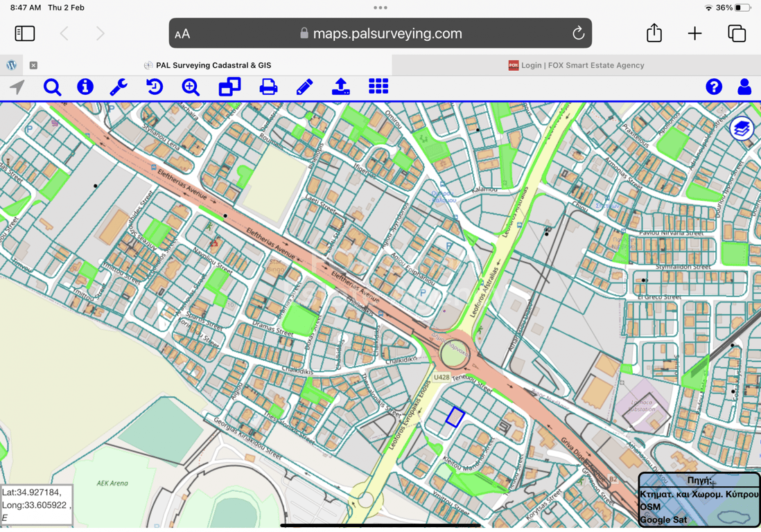This screenshot has width=761, height=532.
Task: Reload the page
Action: 578,33
